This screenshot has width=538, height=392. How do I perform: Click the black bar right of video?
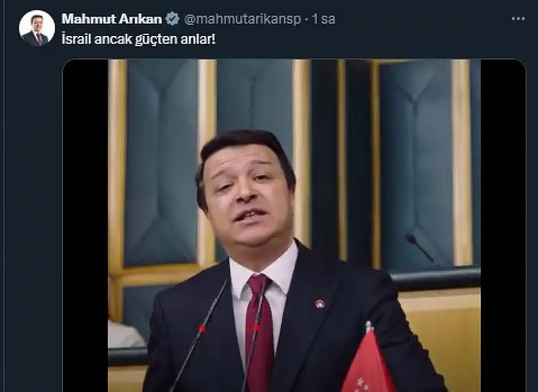[x=503, y=225]
